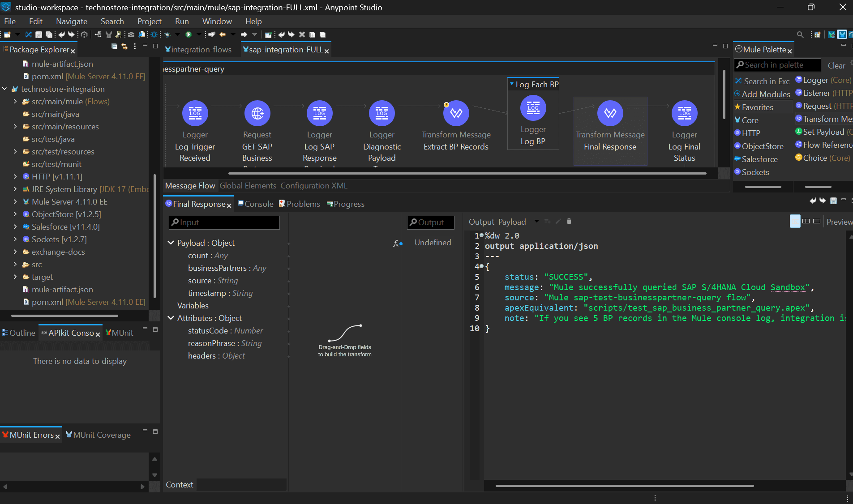Click the green Run toolbar icon

[x=189, y=34]
